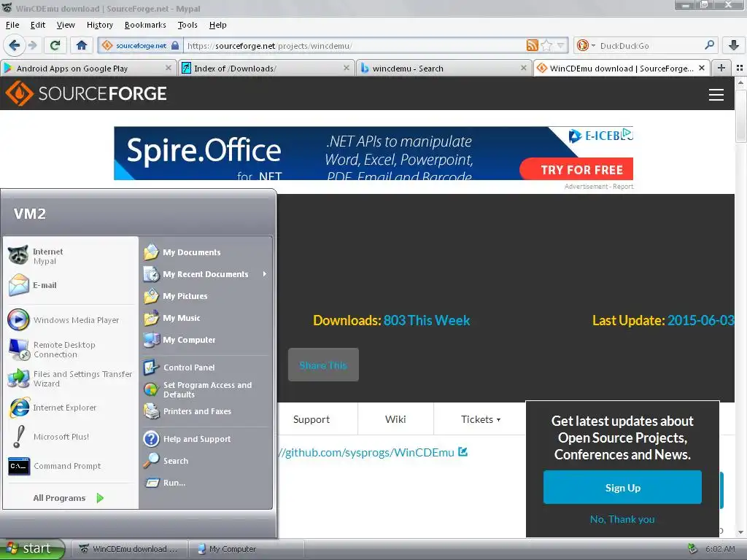Open the search engine selector dropdown
The image size is (747, 560).
[x=586, y=45]
